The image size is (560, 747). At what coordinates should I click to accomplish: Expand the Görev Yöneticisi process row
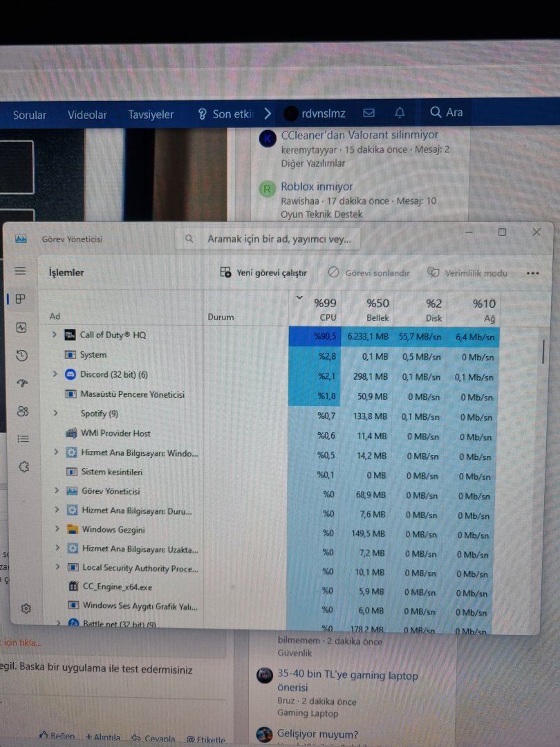57,490
